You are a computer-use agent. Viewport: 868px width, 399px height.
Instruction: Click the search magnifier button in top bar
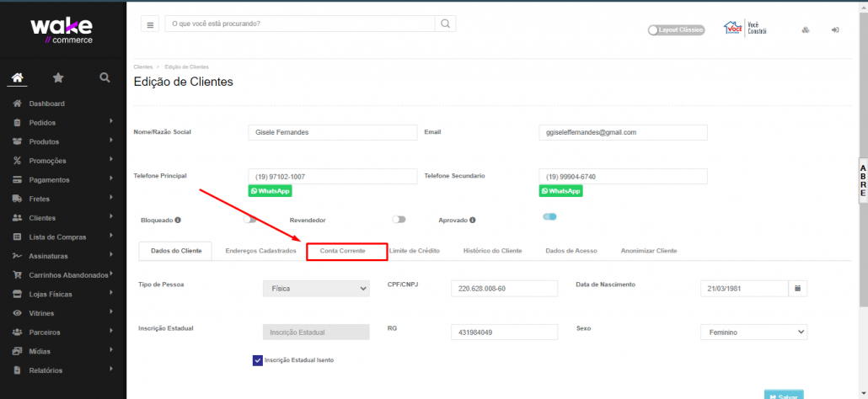[445, 24]
